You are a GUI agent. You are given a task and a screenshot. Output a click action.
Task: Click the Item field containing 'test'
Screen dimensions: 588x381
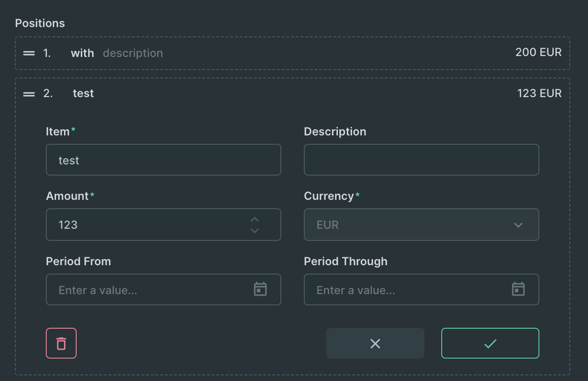(140, 159)
